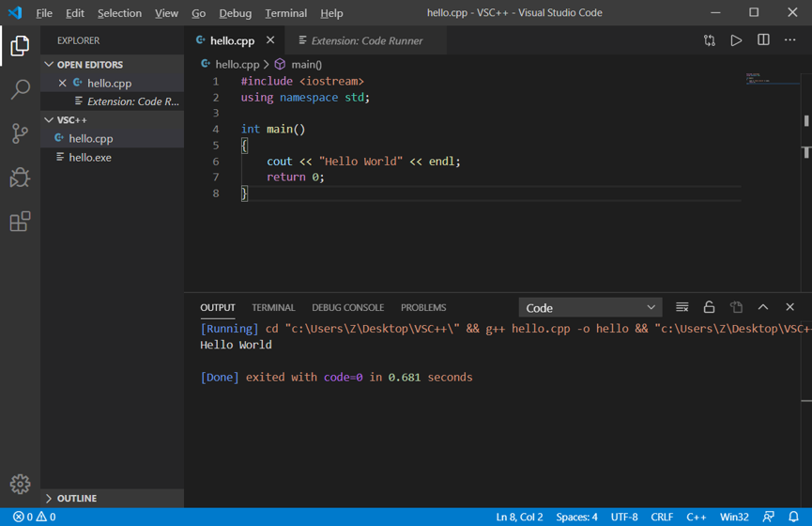Image resolution: width=812 pixels, height=526 pixels.
Task: Close the output panel
Action: (x=789, y=307)
